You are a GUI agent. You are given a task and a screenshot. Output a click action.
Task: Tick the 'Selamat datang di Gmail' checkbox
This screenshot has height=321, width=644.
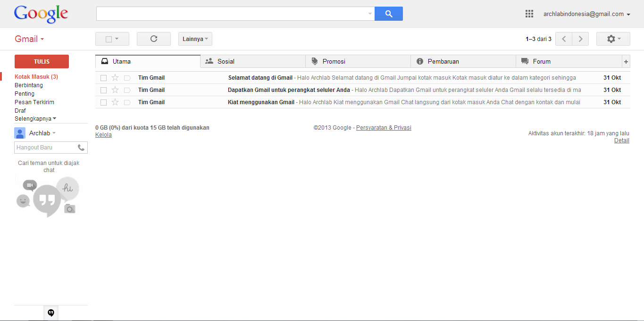click(x=103, y=78)
